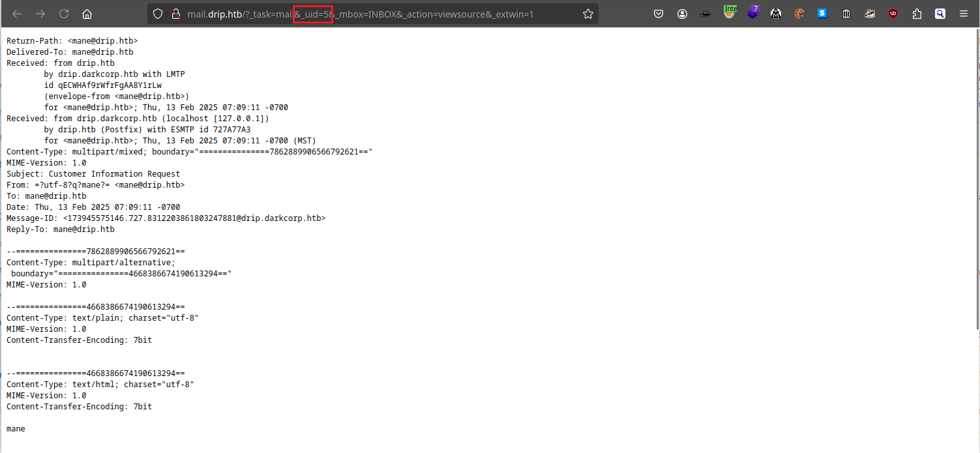Click the blue S extension icon
Image resolution: width=980 pixels, height=453 pixels.
pos(822,13)
